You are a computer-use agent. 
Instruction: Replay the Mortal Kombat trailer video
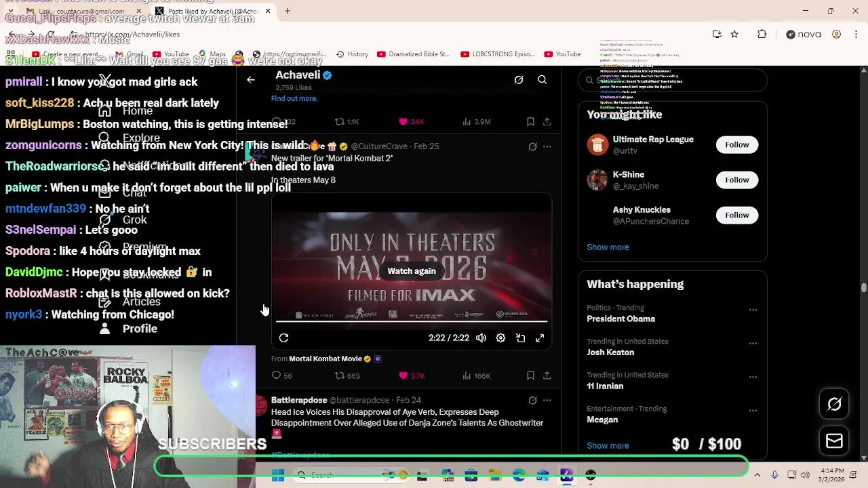pos(283,338)
